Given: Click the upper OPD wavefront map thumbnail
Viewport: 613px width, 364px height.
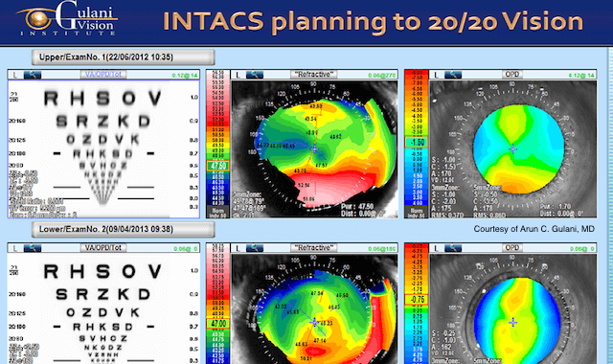Looking at the screenshot, I should (513, 149).
